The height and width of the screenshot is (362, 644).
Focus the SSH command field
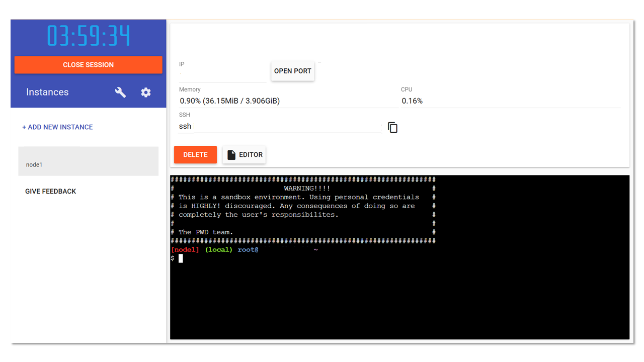click(x=280, y=127)
